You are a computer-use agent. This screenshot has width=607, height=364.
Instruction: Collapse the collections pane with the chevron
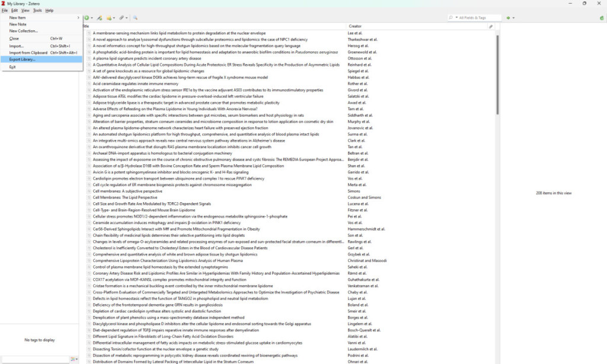78,18
